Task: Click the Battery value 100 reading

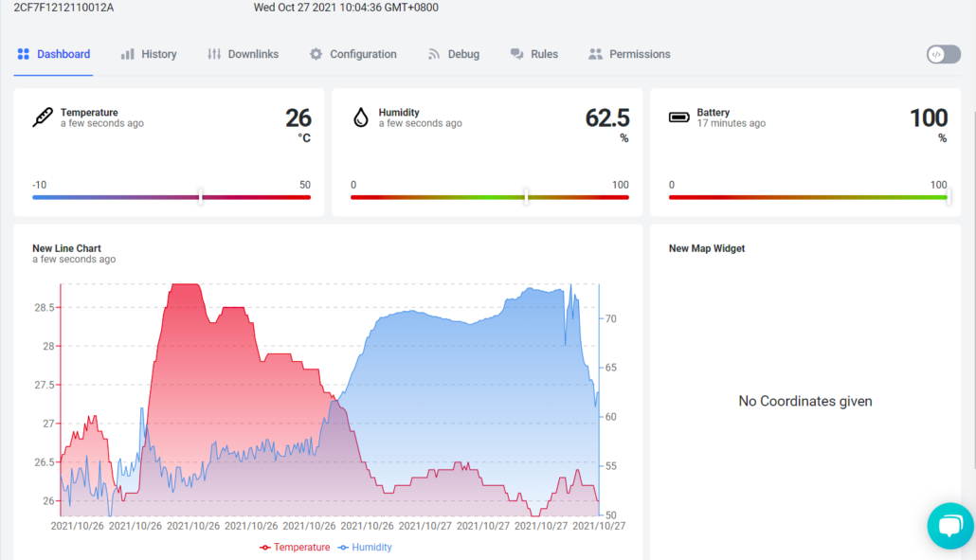Action: point(928,118)
